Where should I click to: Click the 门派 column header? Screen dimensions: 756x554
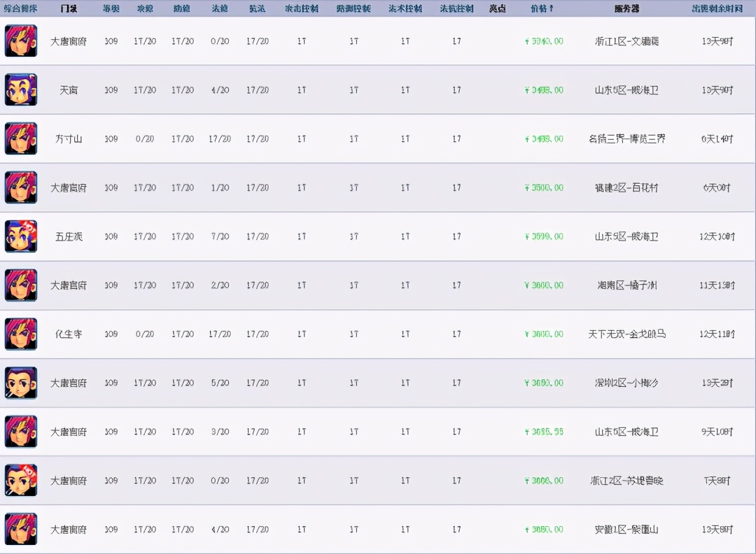pyautogui.click(x=69, y=8)
